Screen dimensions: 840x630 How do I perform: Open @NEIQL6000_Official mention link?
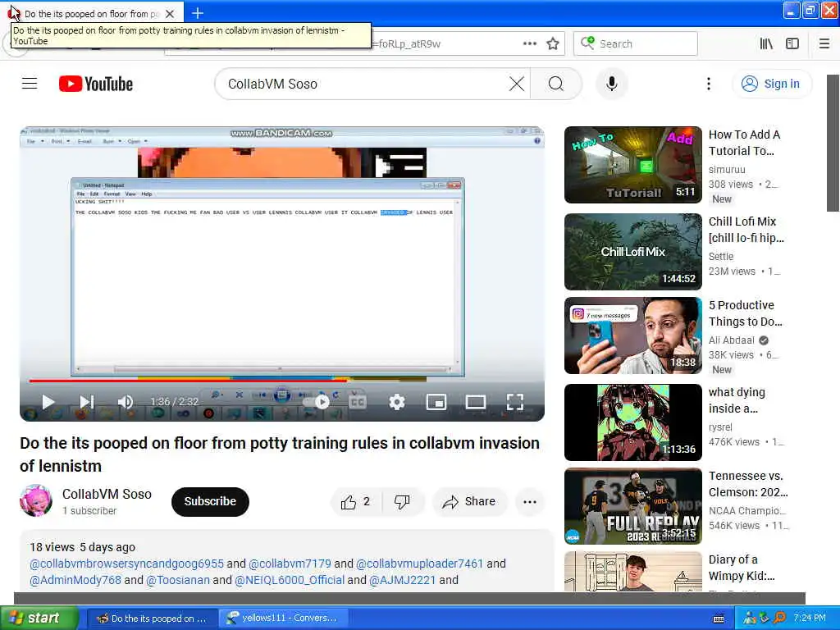click(290, 580)
